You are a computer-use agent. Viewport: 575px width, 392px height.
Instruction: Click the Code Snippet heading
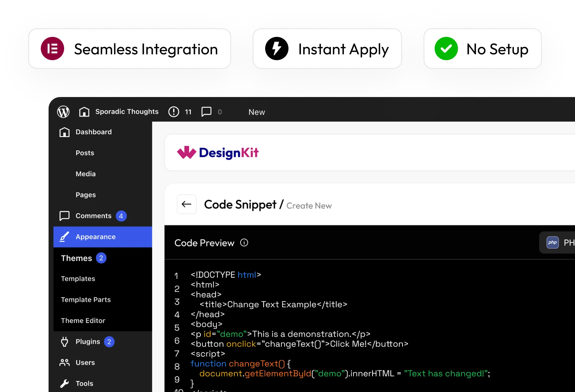click(240, 204)
